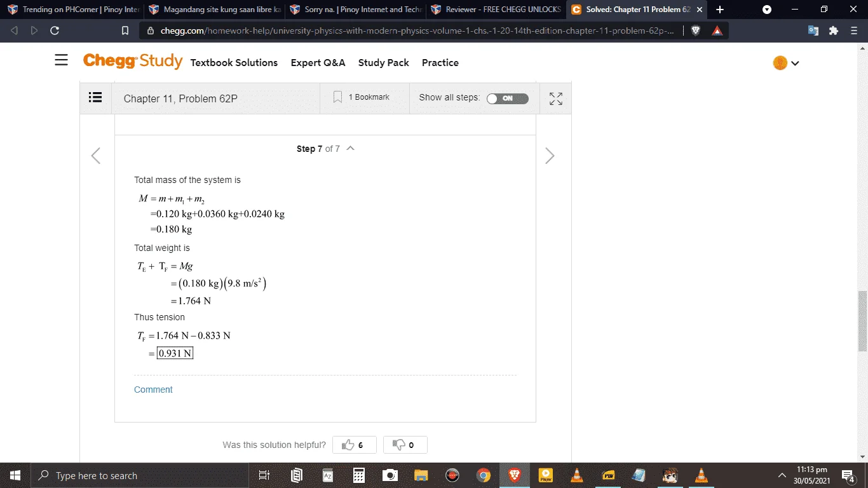Open a new browser tab
Image resolution: width=868 pixels, height=488 pixels.
(720, 10)
